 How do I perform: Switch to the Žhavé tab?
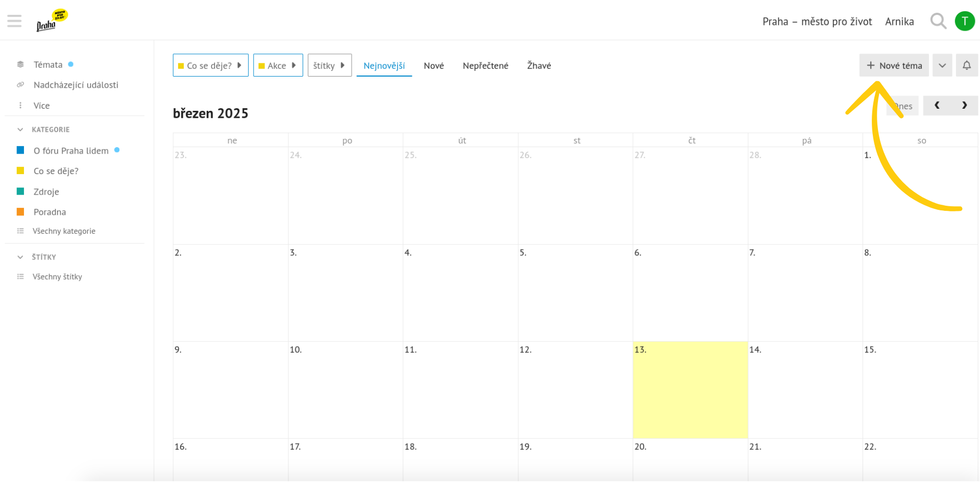(538, 65)
